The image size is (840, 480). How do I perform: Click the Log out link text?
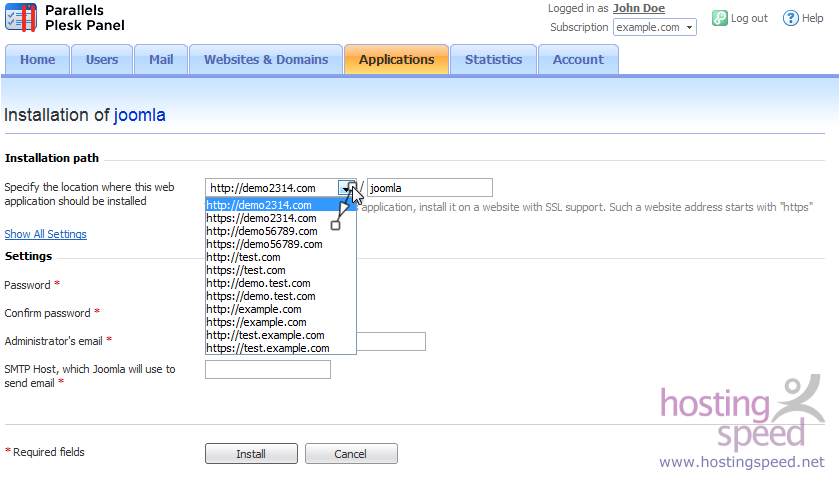click(x=749, y=18)
